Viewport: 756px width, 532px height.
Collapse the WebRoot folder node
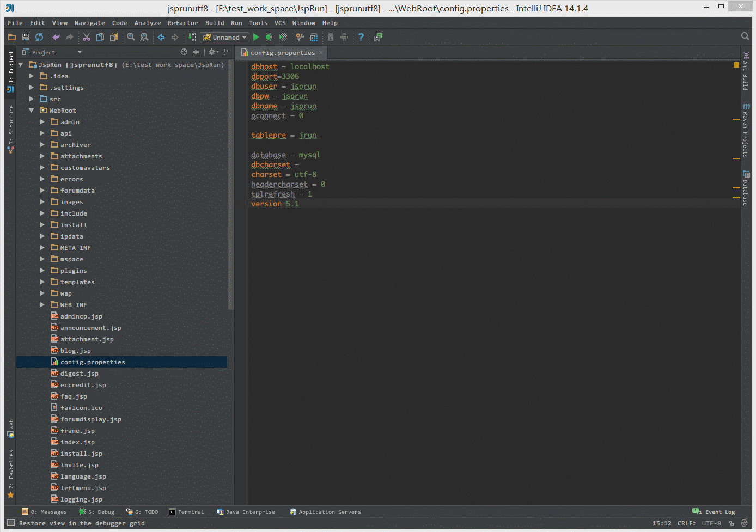point(32,111)
